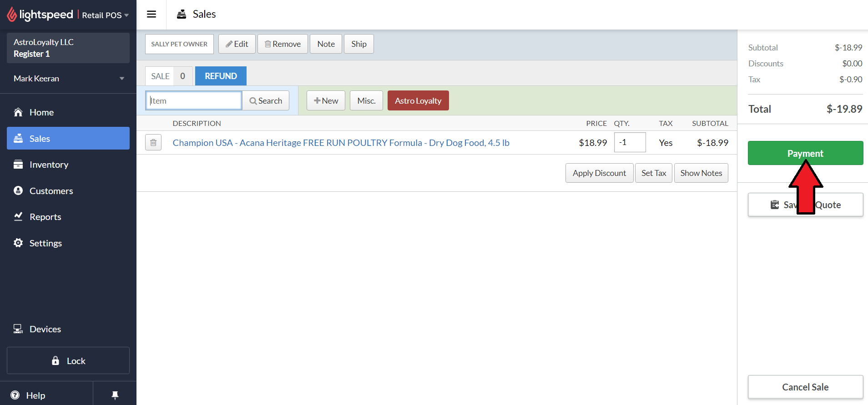Viewport: 868px width, 405px height.
Task: Open Reports section
Action: (68, 217)
